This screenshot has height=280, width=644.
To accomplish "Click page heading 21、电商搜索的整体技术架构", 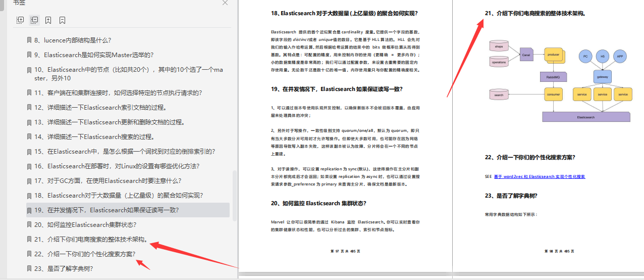I will (x=535, y=13).
